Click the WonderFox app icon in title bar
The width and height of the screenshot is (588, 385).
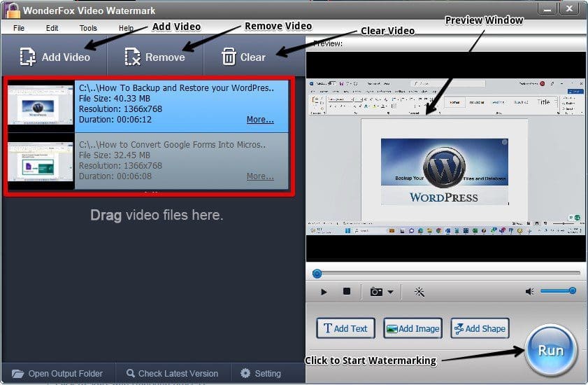13,10
